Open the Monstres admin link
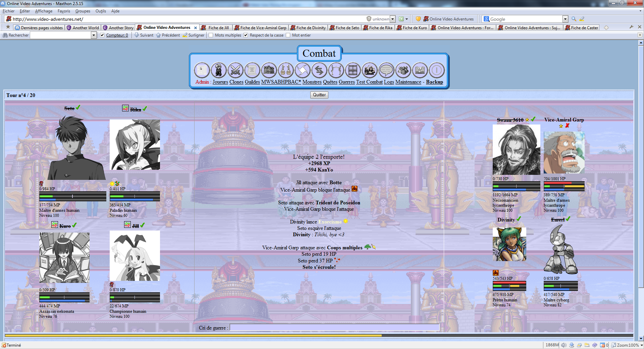This screenshot has width=644, height=349. point(312,82)
